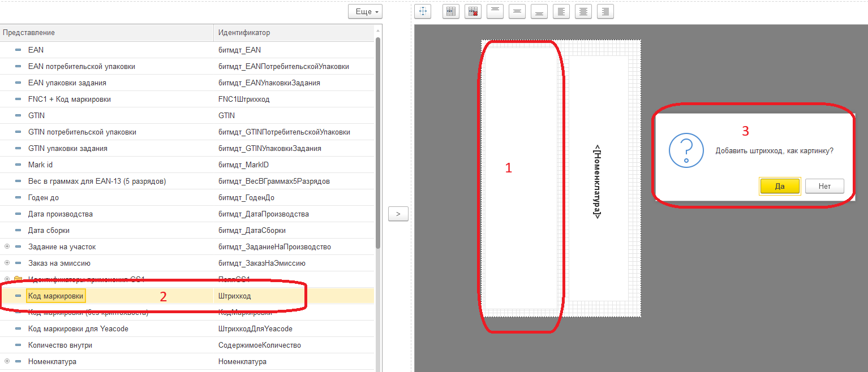Select Код маркировки для Yeacode row
Image resolution: width=868 pixels, height=372 pixels.
(187, 328)
